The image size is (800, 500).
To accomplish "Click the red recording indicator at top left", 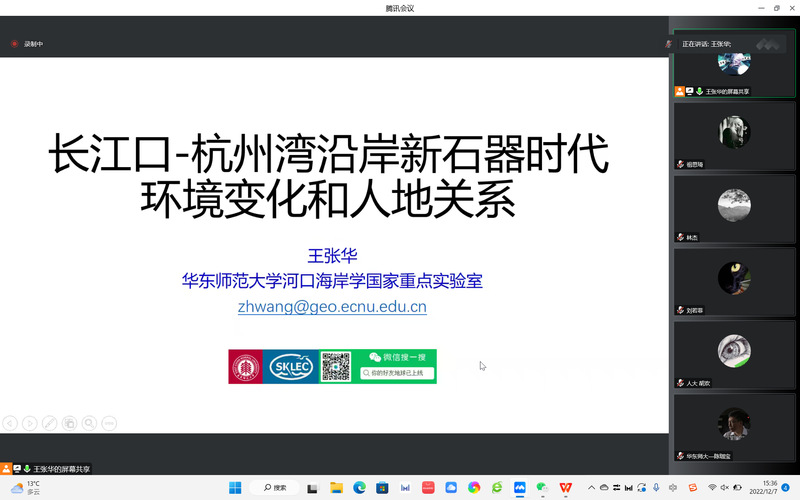I will pyautogui.click(x=15, y=44).
